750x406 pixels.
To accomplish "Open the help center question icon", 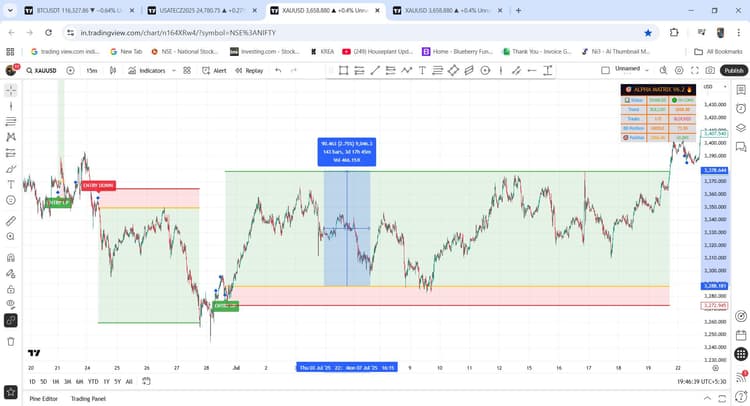I will [740, 396].
